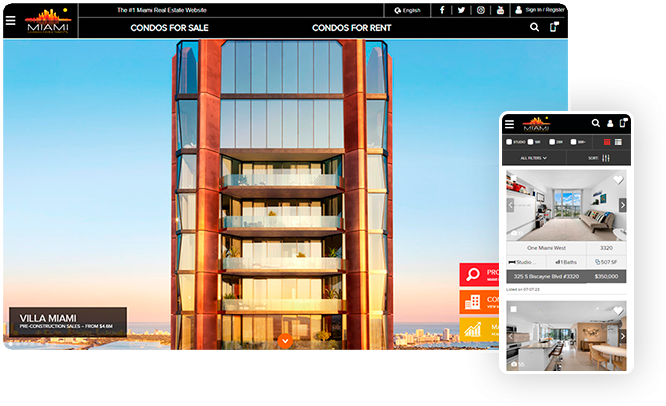This screenshot has width=666, height=406.
Task: Open the YouTube channel icon
Action: coord(500,10)
